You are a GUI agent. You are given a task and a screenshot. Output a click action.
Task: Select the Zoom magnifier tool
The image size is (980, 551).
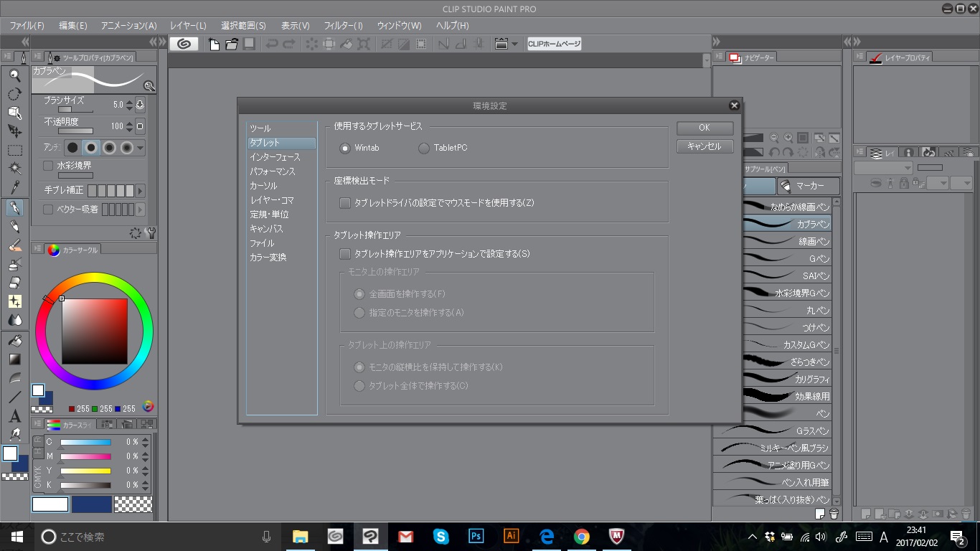14,75
